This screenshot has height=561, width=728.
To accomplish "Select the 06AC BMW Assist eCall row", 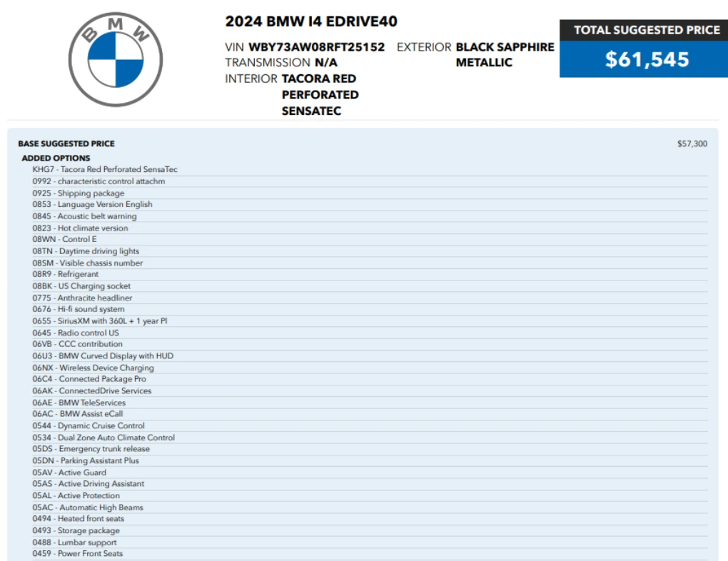I will 370,414.
